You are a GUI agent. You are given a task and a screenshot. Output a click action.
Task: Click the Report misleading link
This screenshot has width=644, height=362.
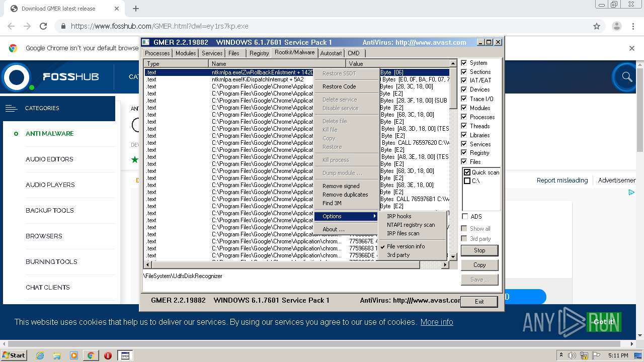(562, 180)
